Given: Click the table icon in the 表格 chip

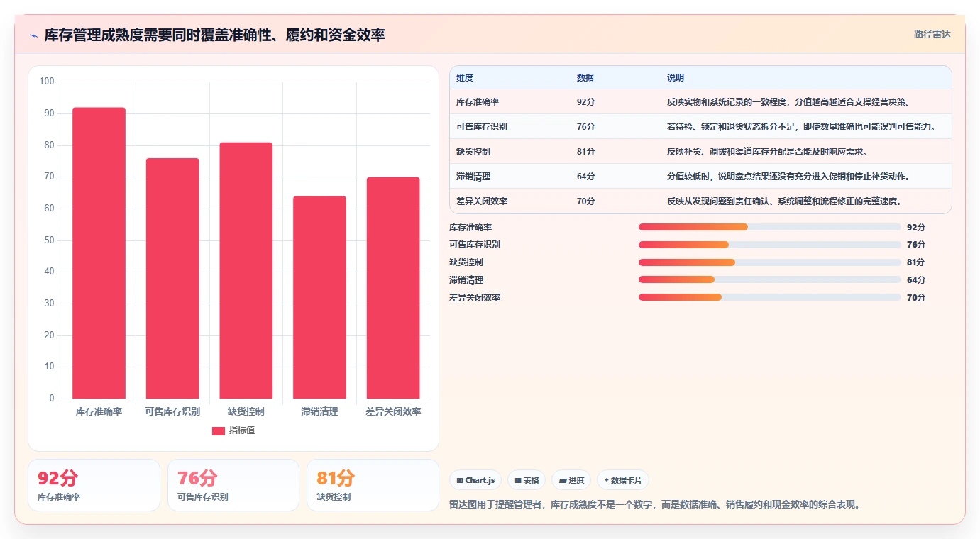Looking at the screenshot, I should [x=518, y=481].
